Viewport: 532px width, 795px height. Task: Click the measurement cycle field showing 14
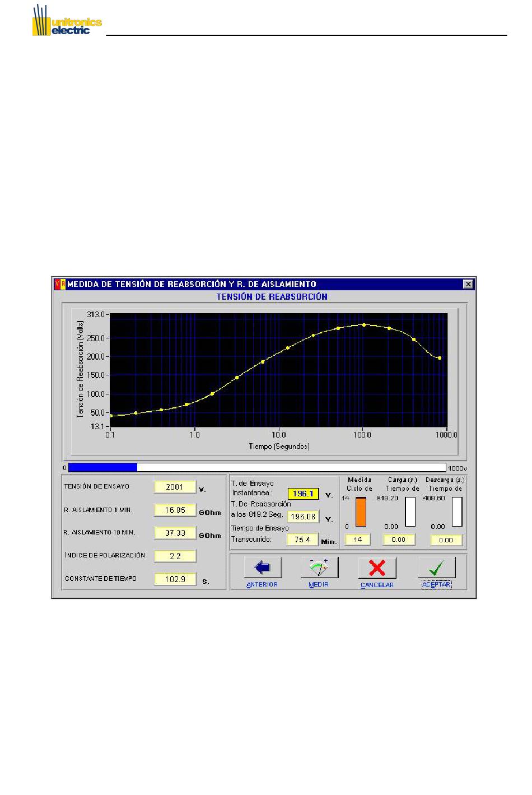[358, 540]
